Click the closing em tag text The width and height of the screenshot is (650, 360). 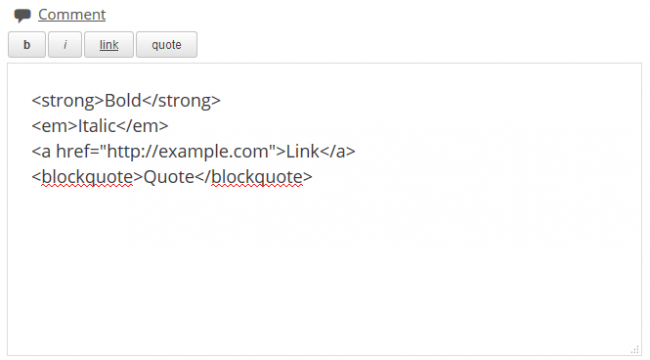click(x=142, y=126)
